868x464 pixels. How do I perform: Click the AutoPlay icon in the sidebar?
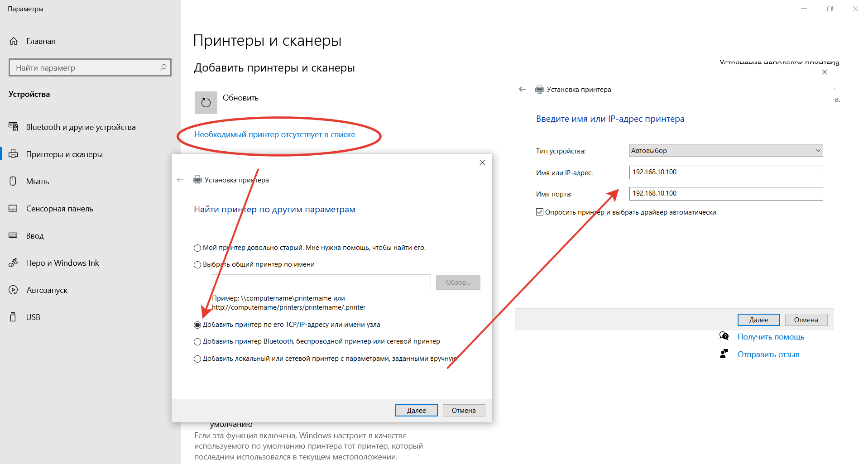tap(13, 290)
